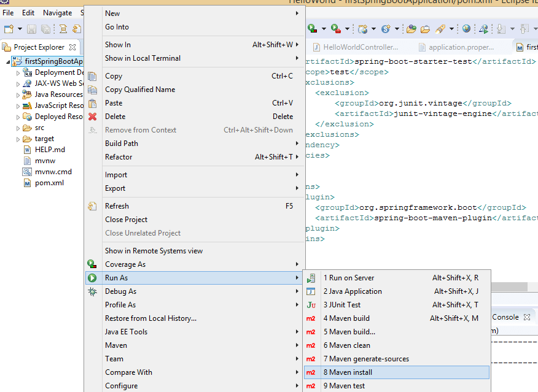
Task: Open dropdown beside the Coverage run icon
Action: (x=324, y=29)
